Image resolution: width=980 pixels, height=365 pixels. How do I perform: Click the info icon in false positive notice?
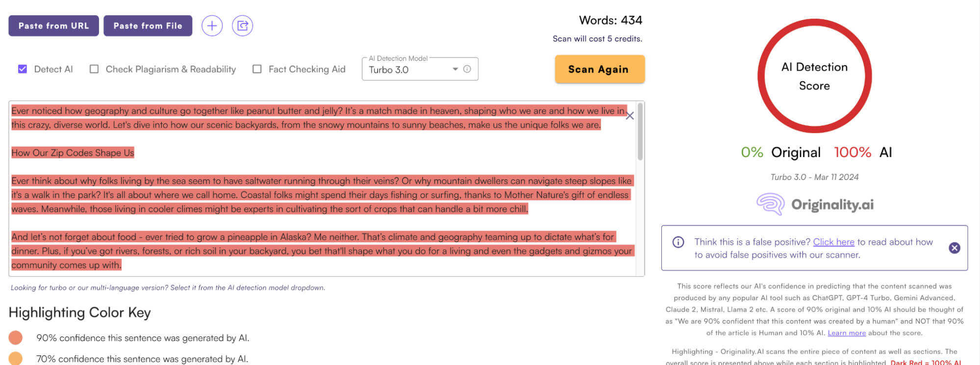(x=678, y=242)
